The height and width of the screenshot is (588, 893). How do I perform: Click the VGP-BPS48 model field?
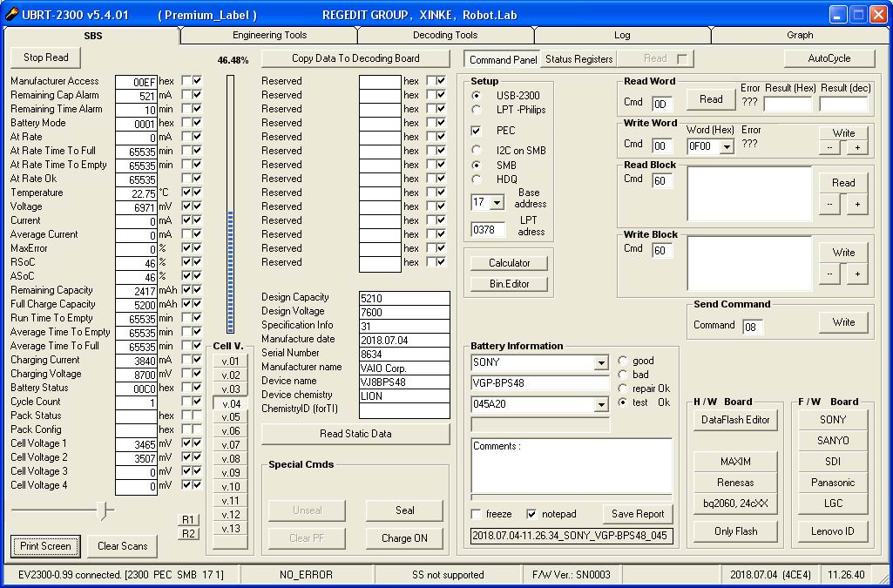click(540, 383)
